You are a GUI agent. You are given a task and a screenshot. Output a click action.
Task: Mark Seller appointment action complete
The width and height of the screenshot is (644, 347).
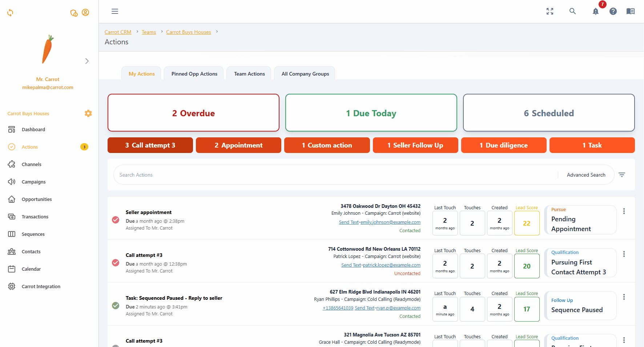tap(116, 220)
